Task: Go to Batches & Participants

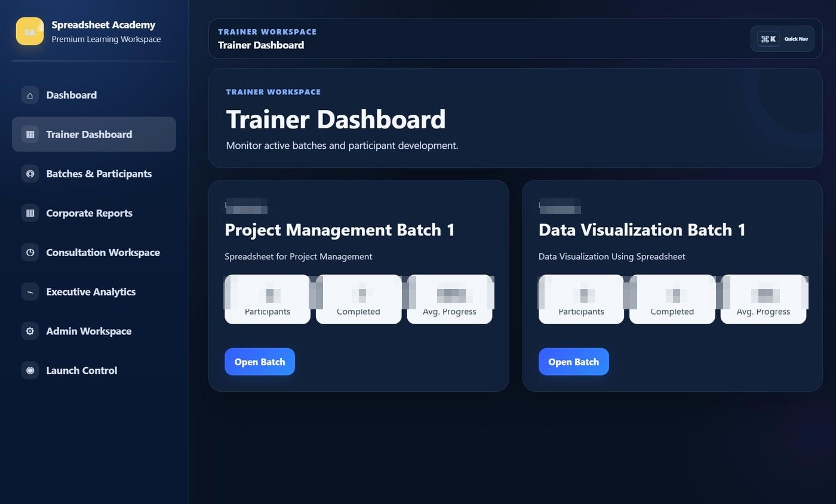Action: 94,174
